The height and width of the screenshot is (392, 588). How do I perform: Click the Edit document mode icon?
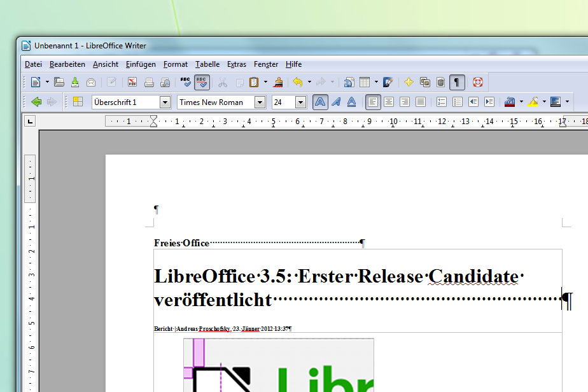(x=111, y=82)
